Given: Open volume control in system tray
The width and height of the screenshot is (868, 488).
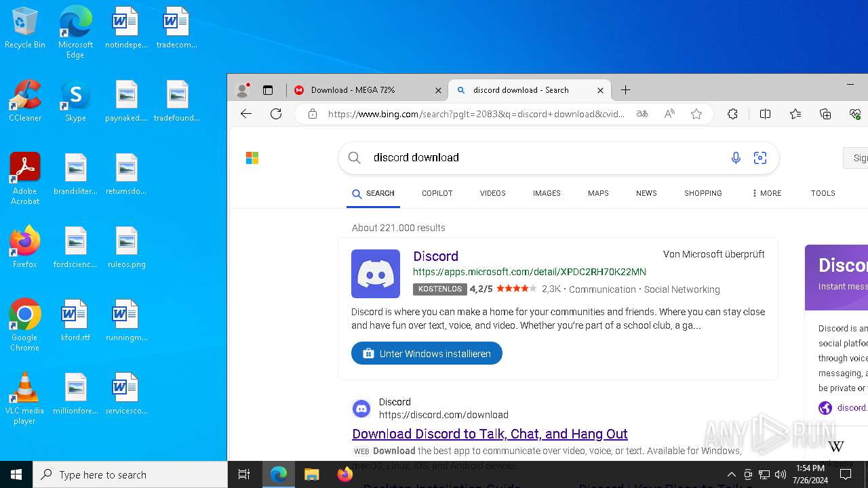Looking at the screenshot, I should pyautogui.click(x=781, y=474).
